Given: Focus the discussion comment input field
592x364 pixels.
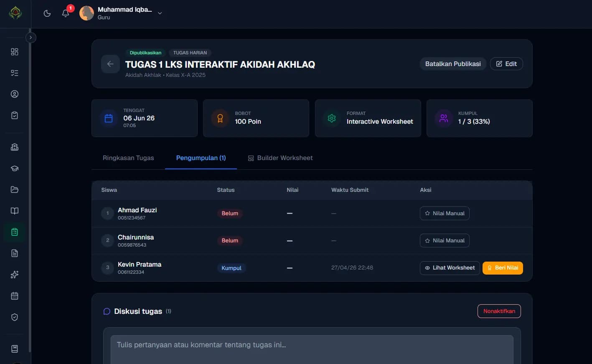Looking at the screenshot, I should pyautogui.click(x=312, y=349).
